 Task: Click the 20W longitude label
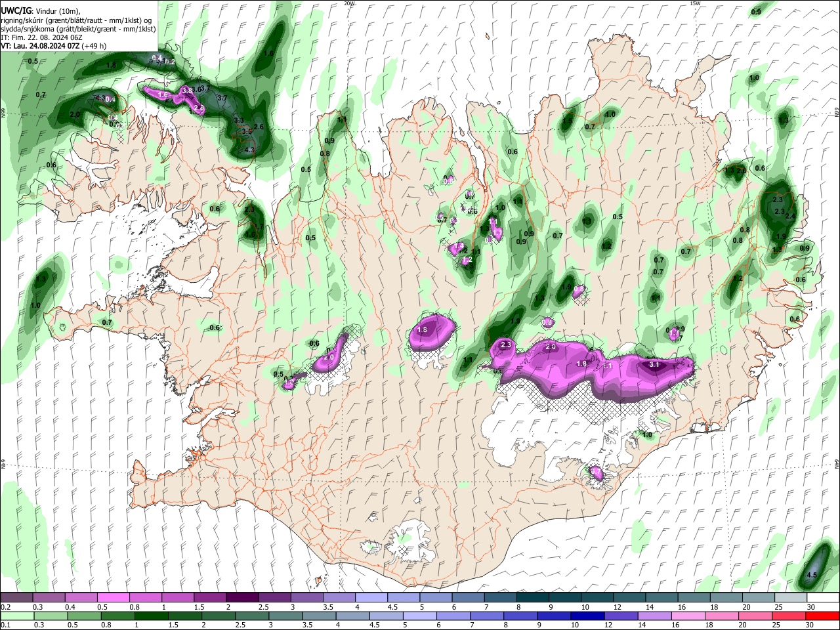click(x=349, y=3)
